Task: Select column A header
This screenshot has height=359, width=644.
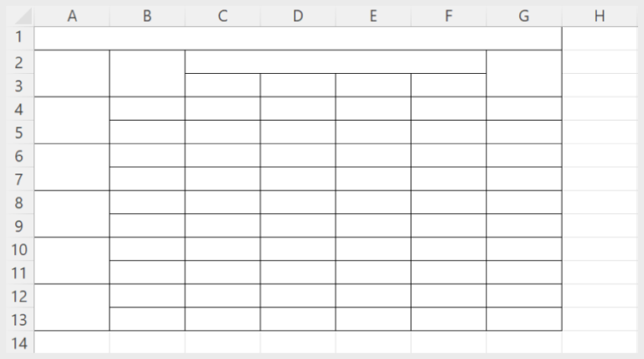Action: [72, 16]
